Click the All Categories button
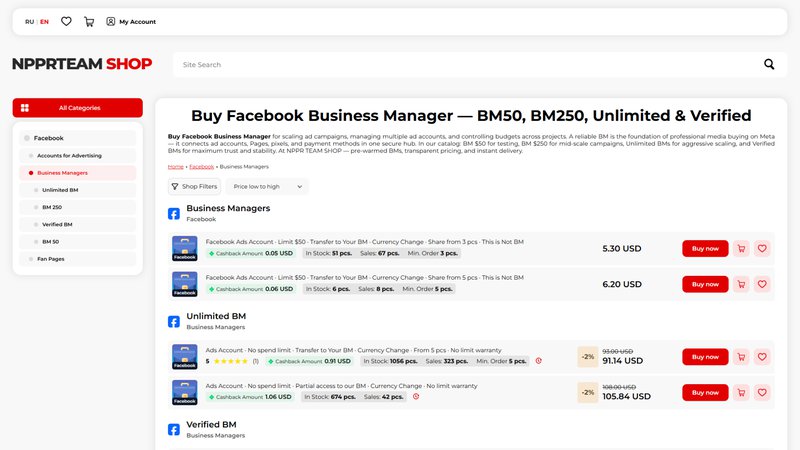The width and height of the screenshot is (800, 450). click(78, 108)
